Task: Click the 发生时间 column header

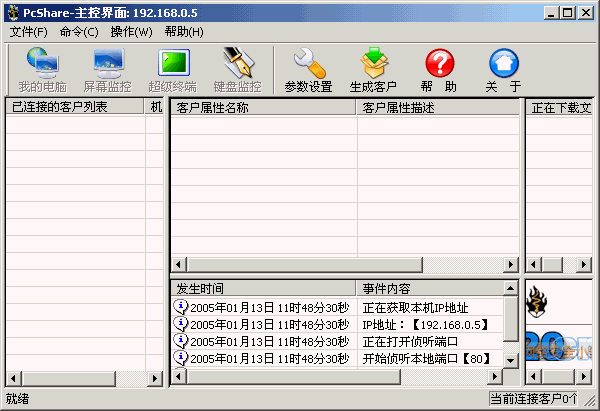Action: (x=263, y=288)
